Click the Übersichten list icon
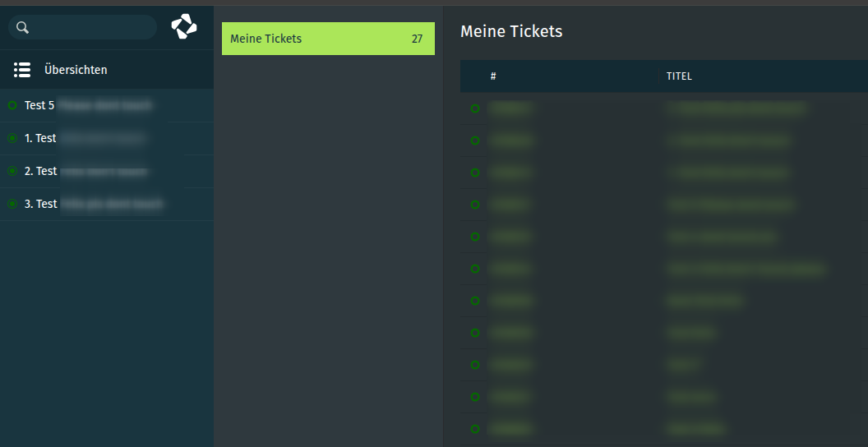 (x=22, y=70)
